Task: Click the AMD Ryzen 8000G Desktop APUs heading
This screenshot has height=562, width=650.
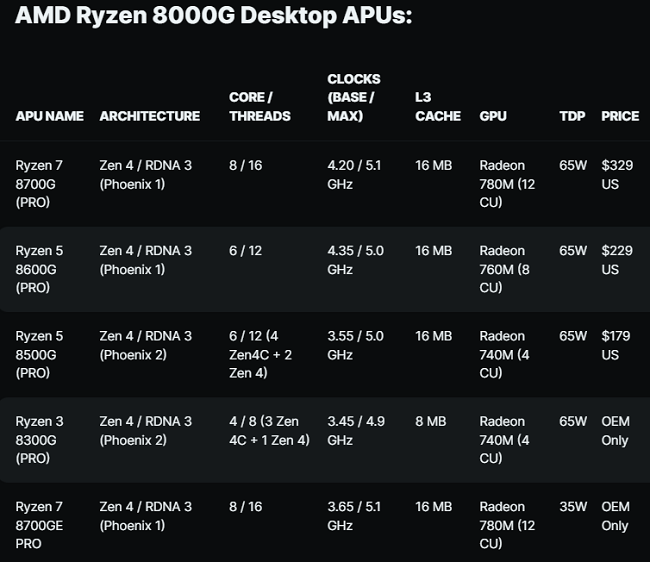Action: click(x=213, y=15)
